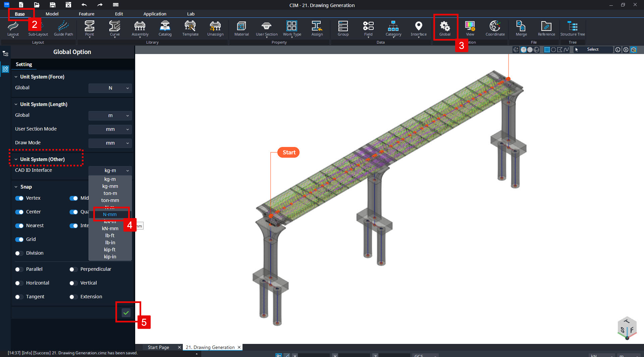
Task: Open the Structure Tree panel
Action: [572, 29]
